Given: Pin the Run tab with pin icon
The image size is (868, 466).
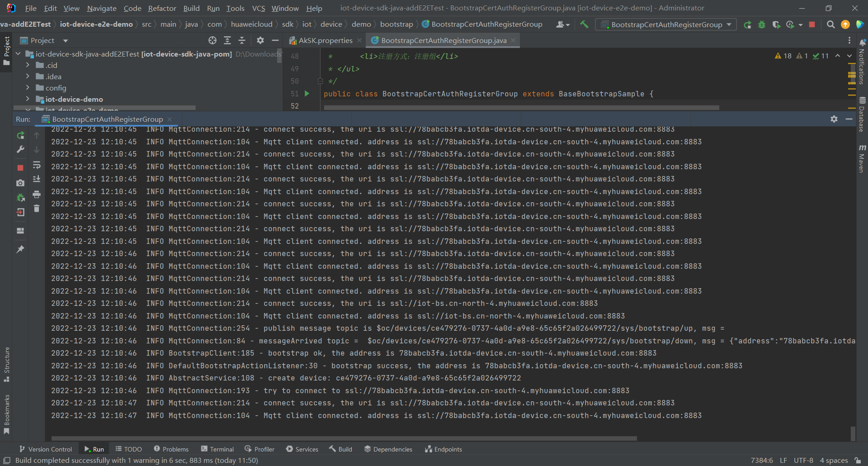Looking at the screenshot, I should [20, 249].
